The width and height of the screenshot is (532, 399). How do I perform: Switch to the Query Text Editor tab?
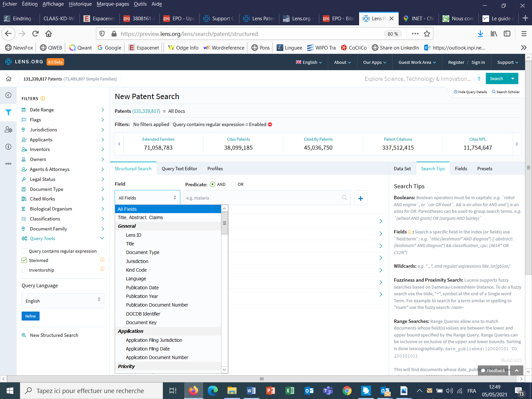179,169
